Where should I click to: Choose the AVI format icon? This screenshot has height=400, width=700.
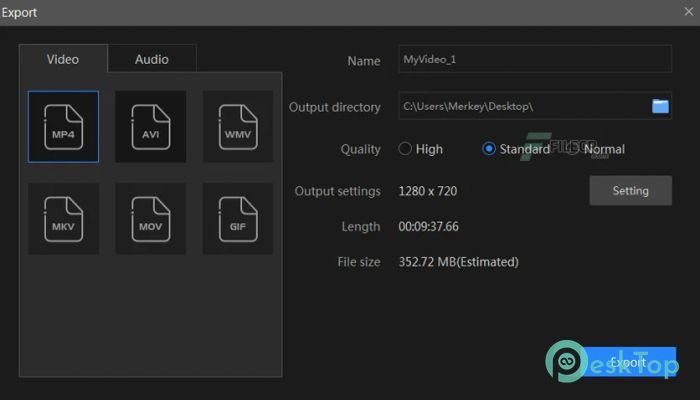click(x=150, y=127)
